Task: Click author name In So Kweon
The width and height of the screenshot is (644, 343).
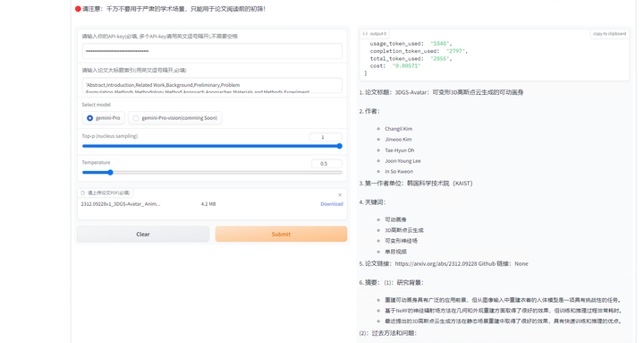Action: click(x=399, y=172)
